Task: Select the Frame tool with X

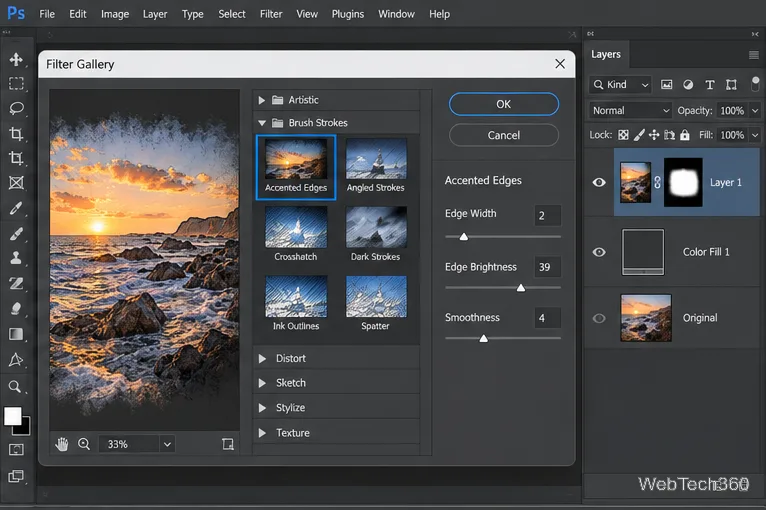Action: coord(16,183)
